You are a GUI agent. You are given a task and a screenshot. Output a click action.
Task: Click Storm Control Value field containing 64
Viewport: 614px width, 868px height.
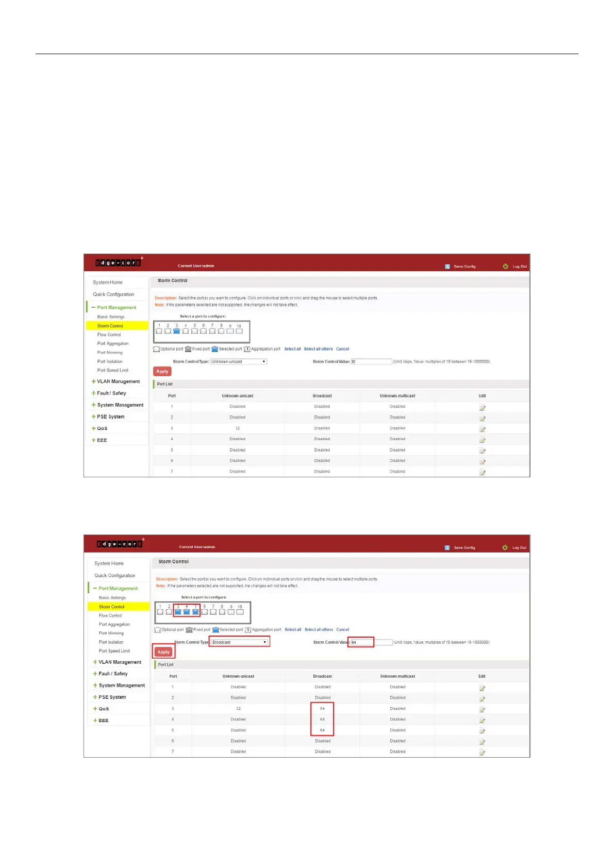tap(372, 642)
